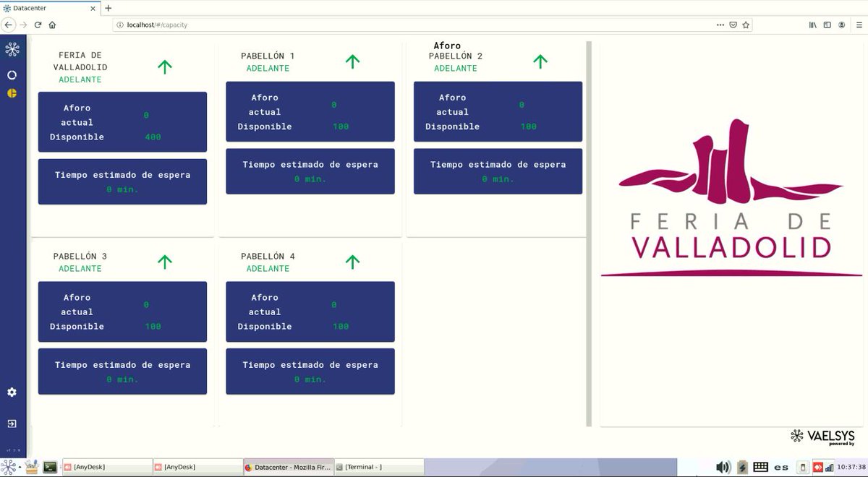This screenshot has height=477, width=868.
Task: Click the PABELLÓN 4 title
Action: tap(268, 257)
